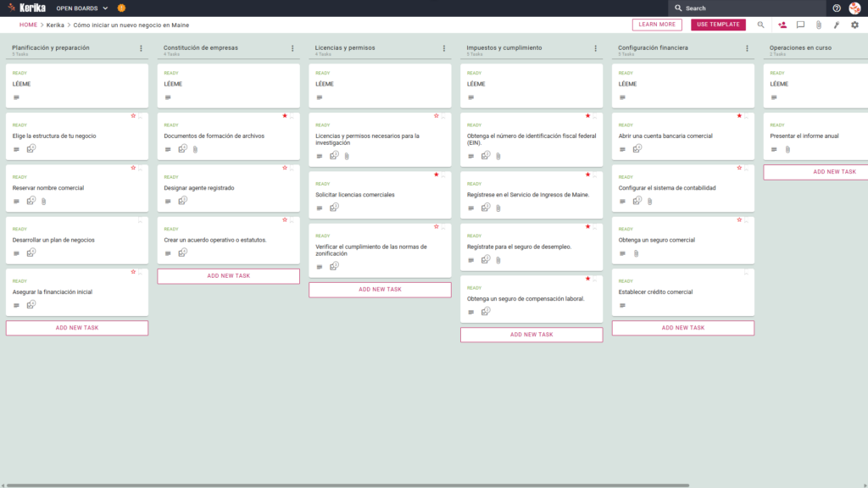The image size is (868, 488).
Task: Toggle star on Regístrese en el Servicio de Ingresos
Action: point(588,175)
